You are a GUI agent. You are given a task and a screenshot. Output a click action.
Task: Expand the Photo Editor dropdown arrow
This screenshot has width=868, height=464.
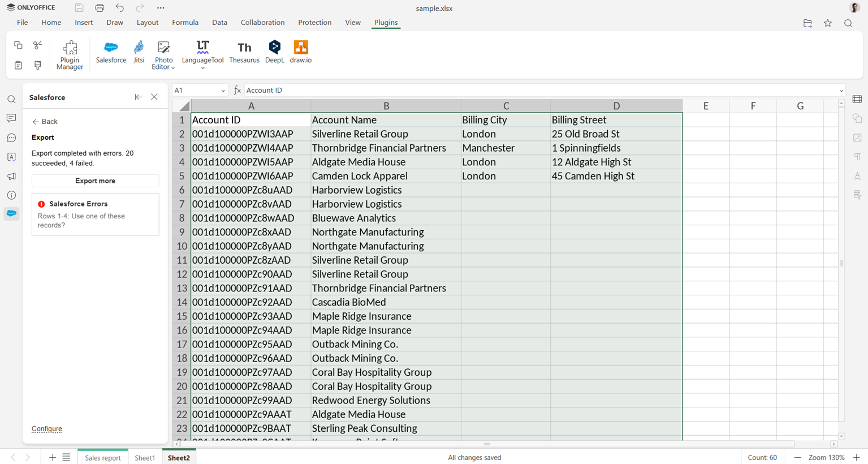172,67
